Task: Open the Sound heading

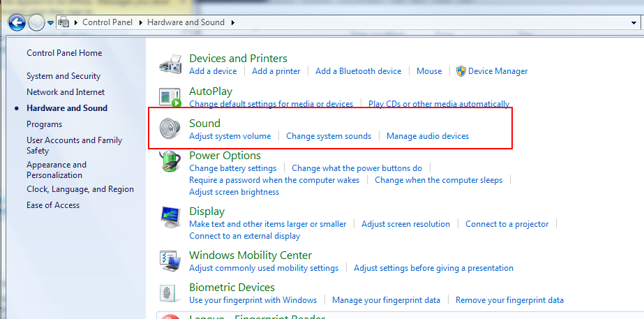Action: point(204,124)
